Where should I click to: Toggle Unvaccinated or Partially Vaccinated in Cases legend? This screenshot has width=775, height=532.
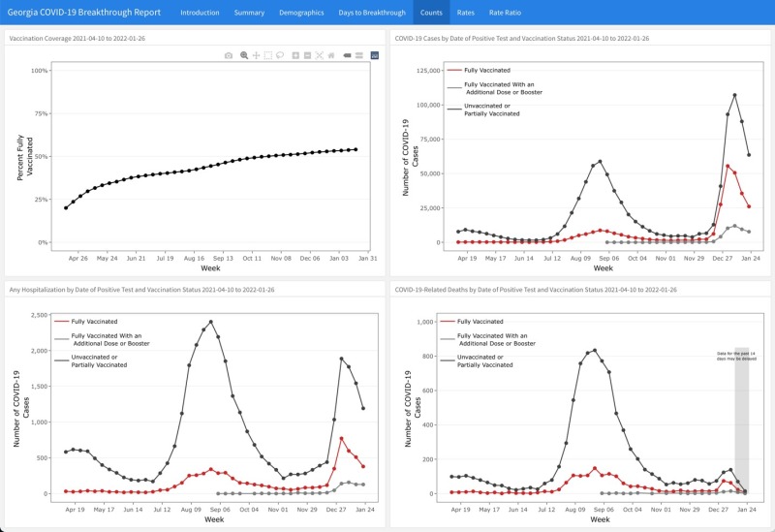[483, 110]
